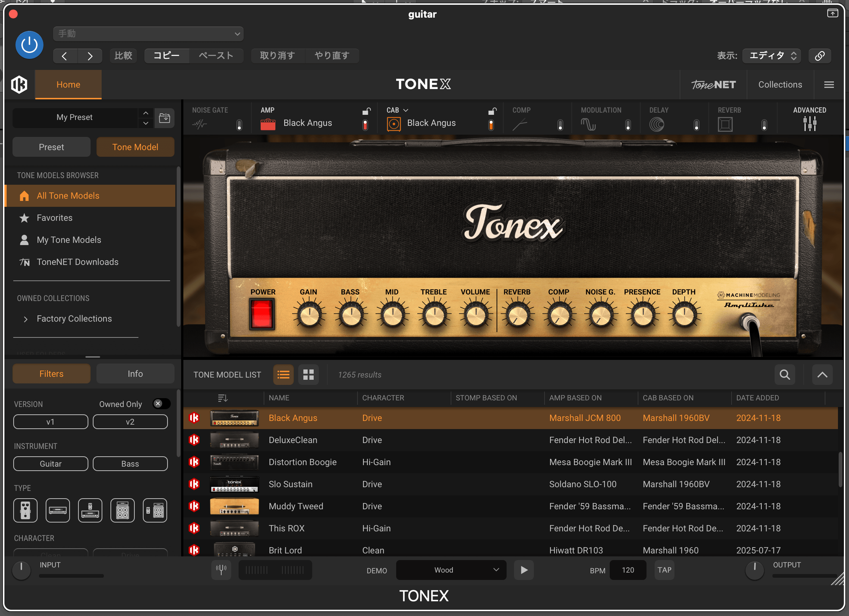Enable the MODULATION module toggle

pyautogui.click(x=627, y=124)
